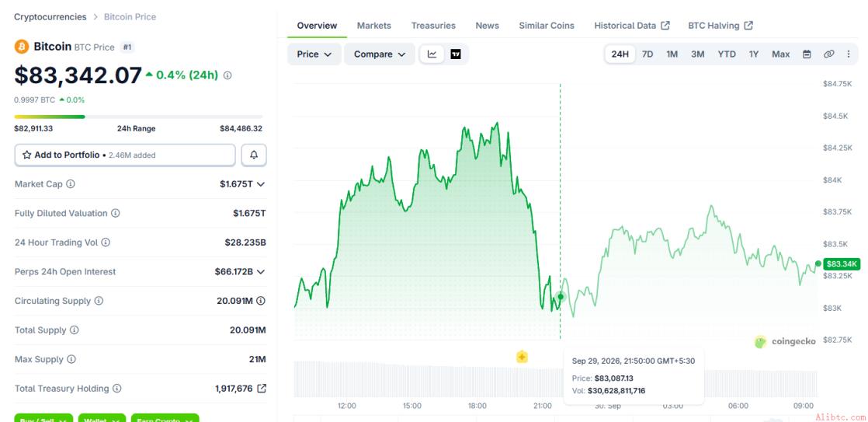Click the Bitcoin logo icon
Screen dimensions: 868x422
[22, 47]
